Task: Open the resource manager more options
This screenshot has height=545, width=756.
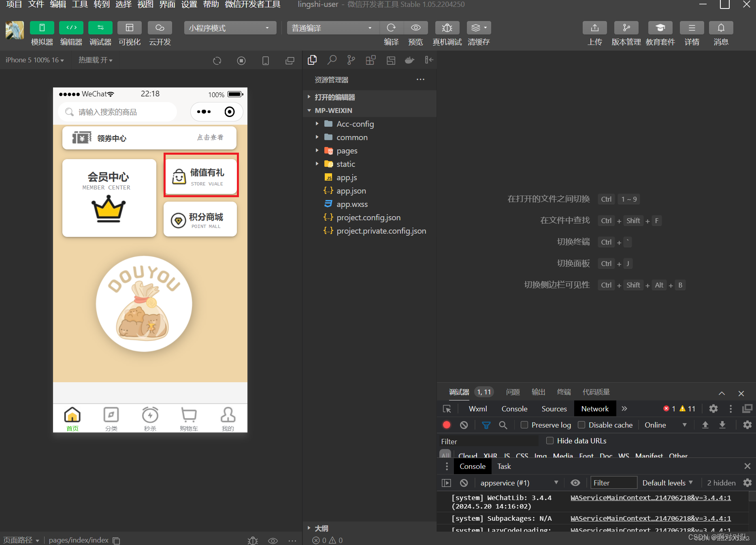Action: (x=421, y=79)
